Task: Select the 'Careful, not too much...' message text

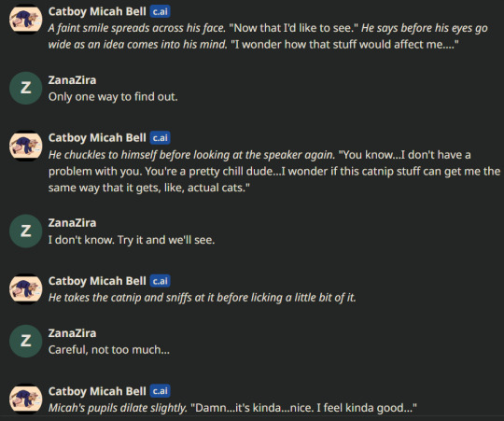Action: [108, 350]
